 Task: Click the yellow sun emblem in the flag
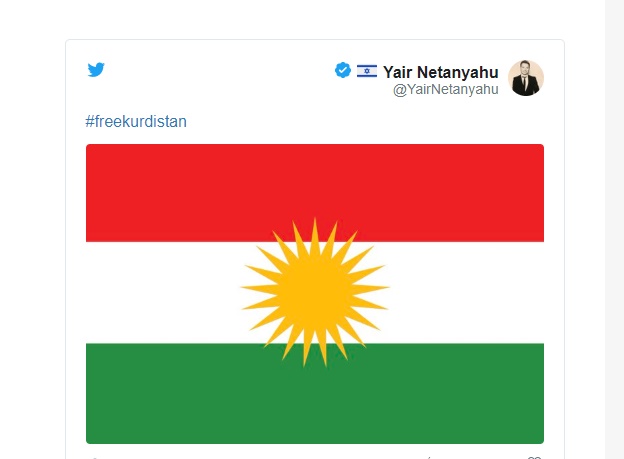(315, 292)
